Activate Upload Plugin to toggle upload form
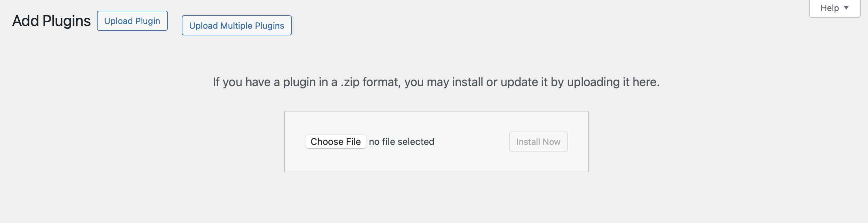Viewport: 868px width, 223px height. tap(132, 21)
